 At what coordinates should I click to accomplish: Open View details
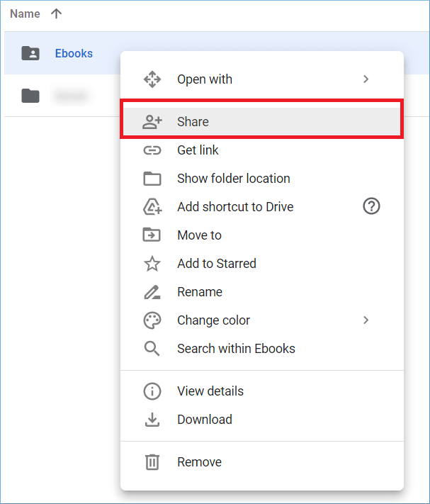coord(261,391)
